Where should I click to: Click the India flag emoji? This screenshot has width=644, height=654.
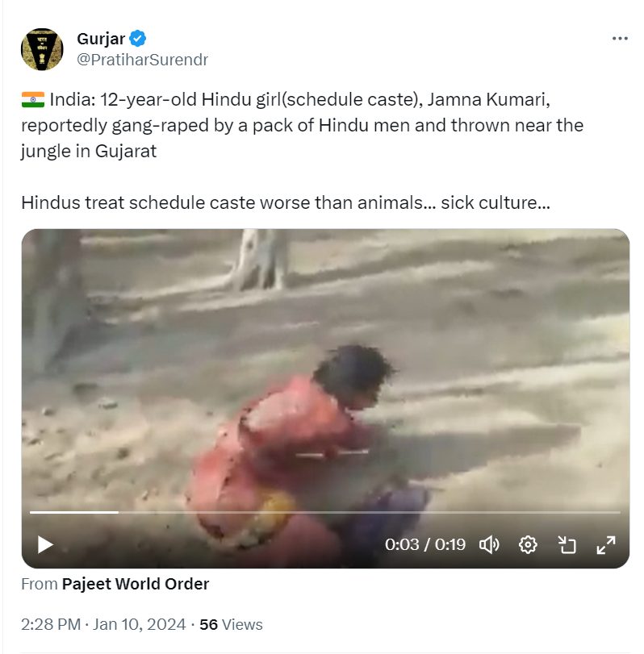(33, 100)
